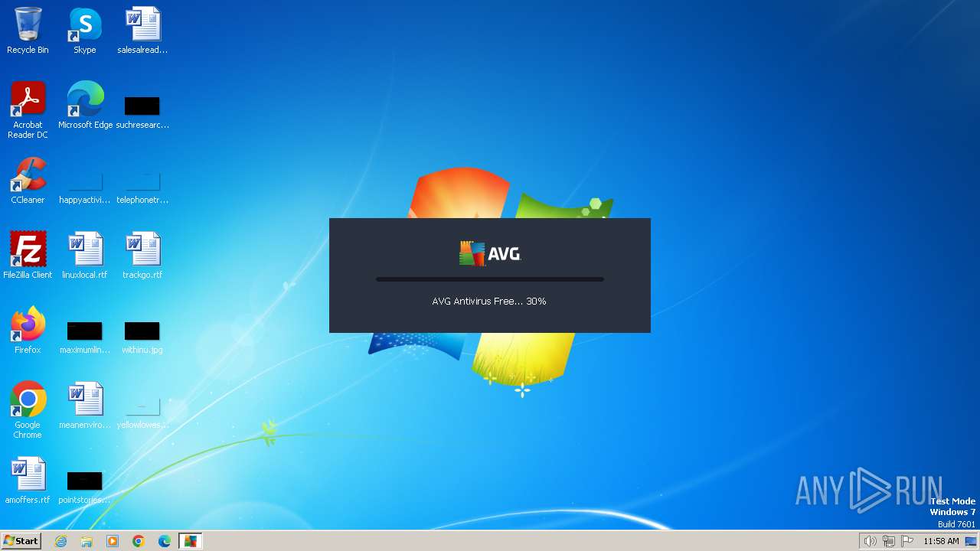Image resolution: width=980 pixels, height=551 pixels.
Task: Select the linuxlocal.rtf document
Action: [x=84, y=256]
